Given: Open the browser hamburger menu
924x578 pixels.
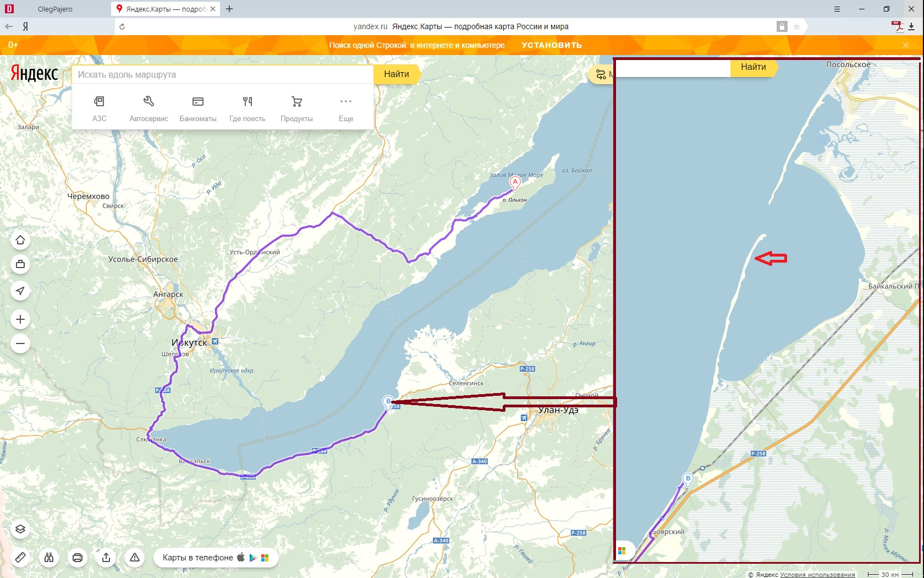Looking at the screenshot, I should pos(837,9).
